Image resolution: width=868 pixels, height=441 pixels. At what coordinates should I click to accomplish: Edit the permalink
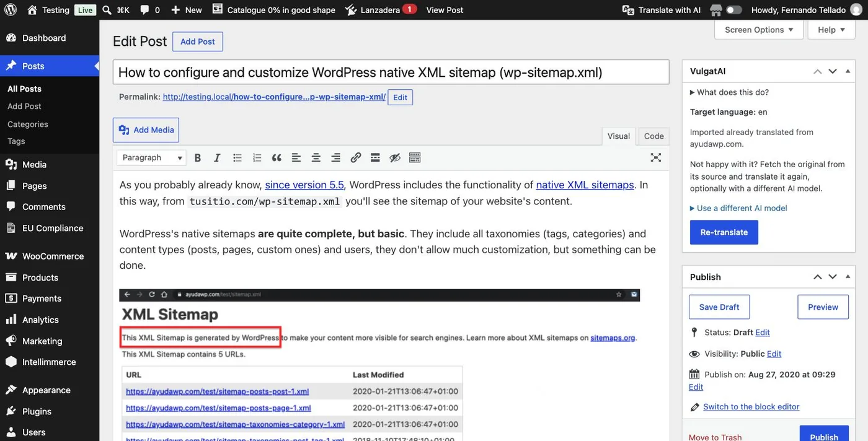(400, 97)
